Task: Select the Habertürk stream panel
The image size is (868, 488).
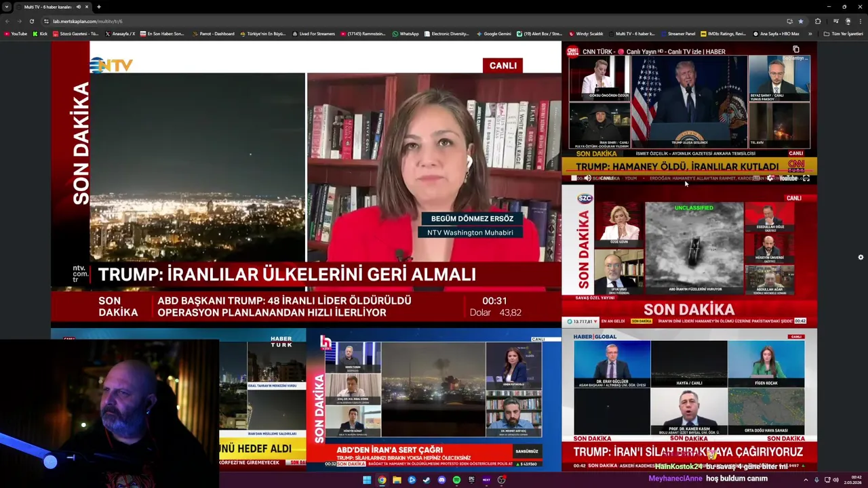Action: [x=178, y=400]
